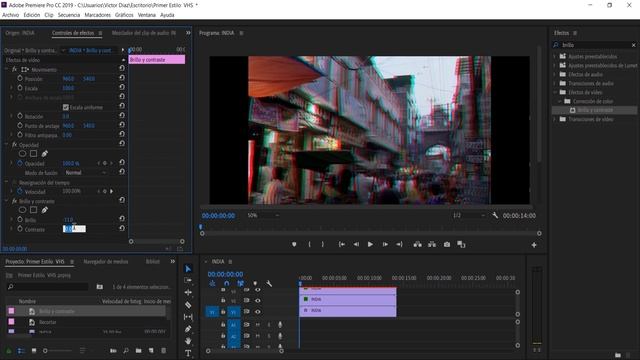Open timeline display settings wrench
Viewport: 640px width, 360px height.
tap(269, 283)
